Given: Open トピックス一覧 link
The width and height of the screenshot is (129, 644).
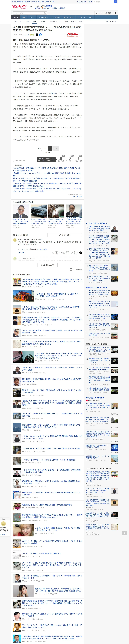Looking at the screenshot, I should (111, 22).
